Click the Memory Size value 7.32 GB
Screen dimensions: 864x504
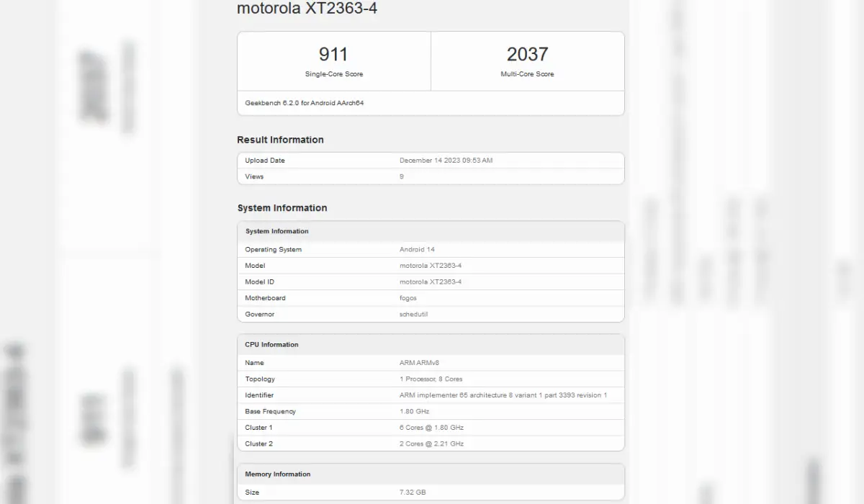tap(412, 492)
